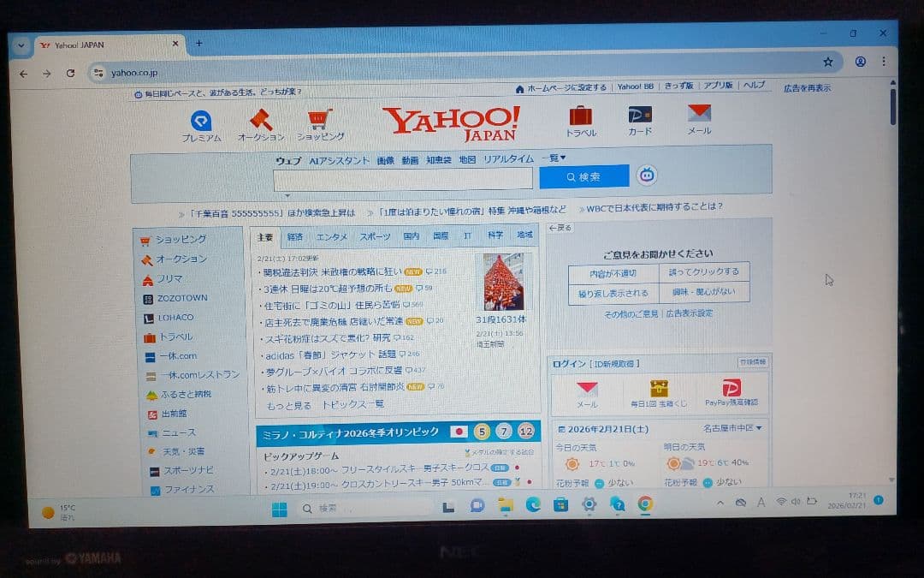Click the page vertical scrollbar thumb
The height and width of the screenshot is (578, 924).
[x=892, y=106]
